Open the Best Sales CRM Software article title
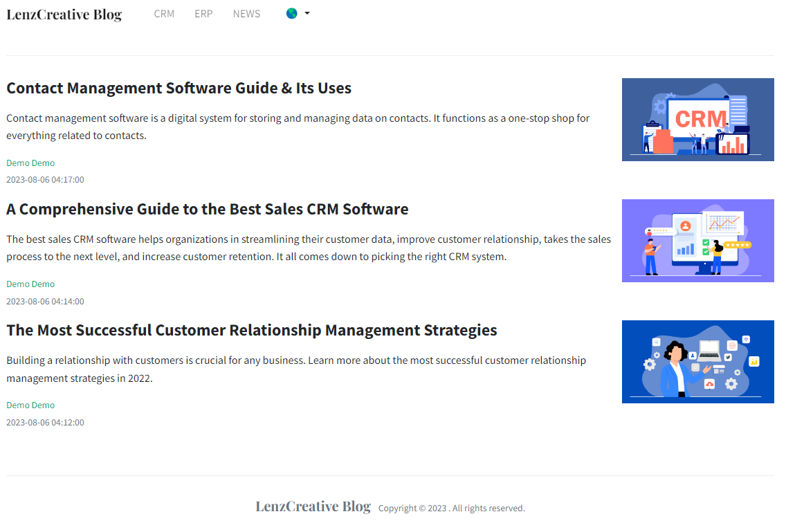The height and width of the screenshot is (532, 786). pyautogui.click(x=207, y=209)
